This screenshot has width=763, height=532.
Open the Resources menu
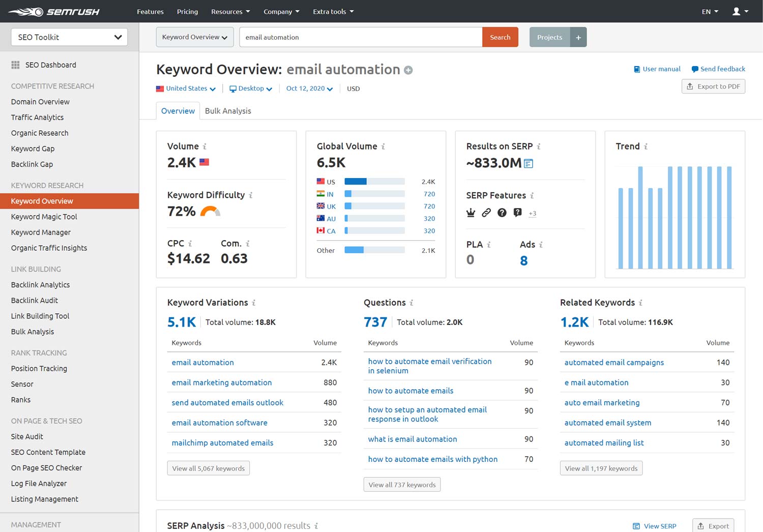pyautogui.click(x=230, y=11)
